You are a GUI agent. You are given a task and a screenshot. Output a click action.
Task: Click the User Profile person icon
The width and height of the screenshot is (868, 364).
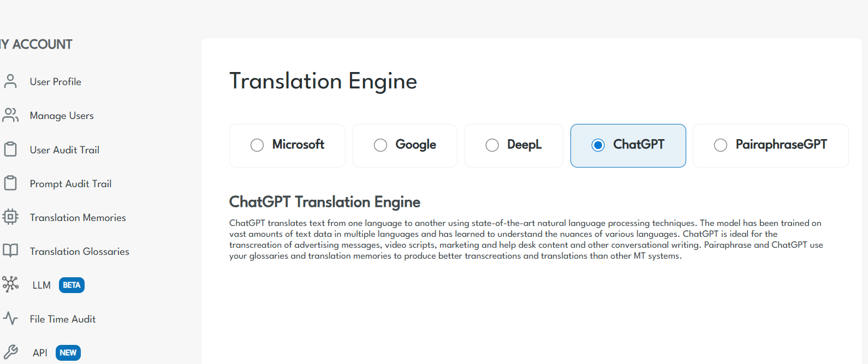[x=10, y=81]
